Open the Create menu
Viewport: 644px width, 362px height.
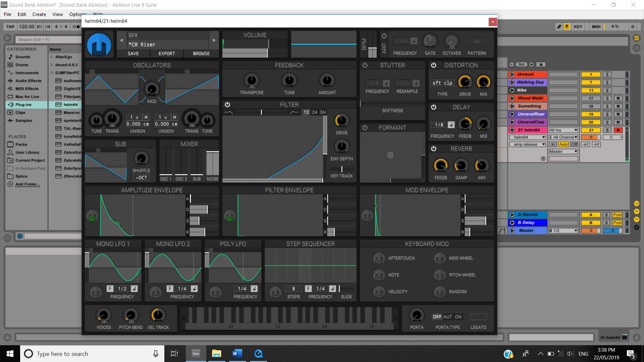click(39, 14)
